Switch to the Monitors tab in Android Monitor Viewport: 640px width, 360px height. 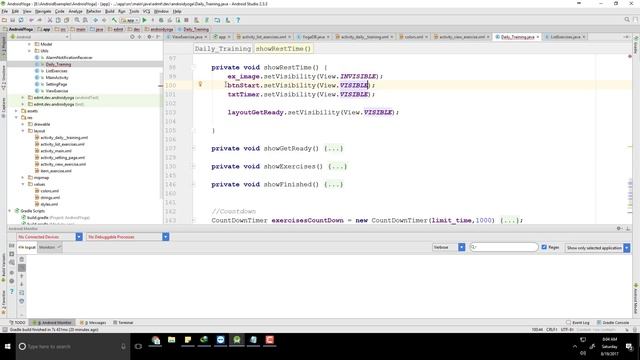pyautogui.click(x=50, y=247)
